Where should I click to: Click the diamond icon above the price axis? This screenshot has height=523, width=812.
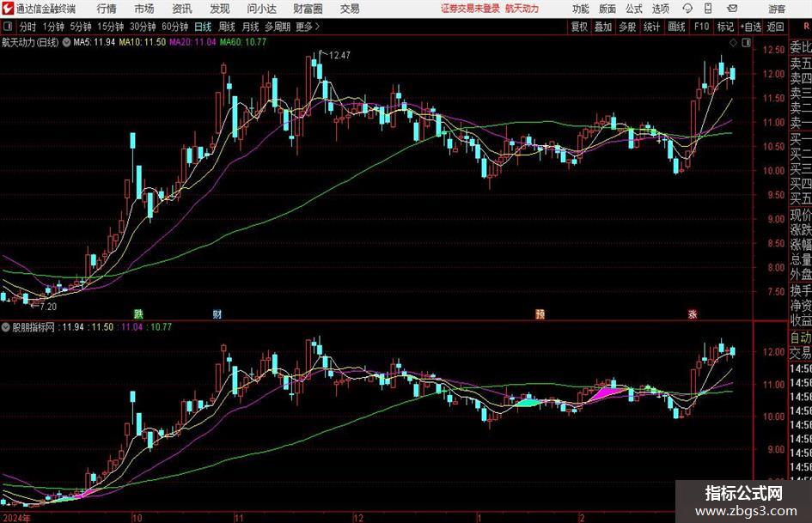[x=733, y=43]
